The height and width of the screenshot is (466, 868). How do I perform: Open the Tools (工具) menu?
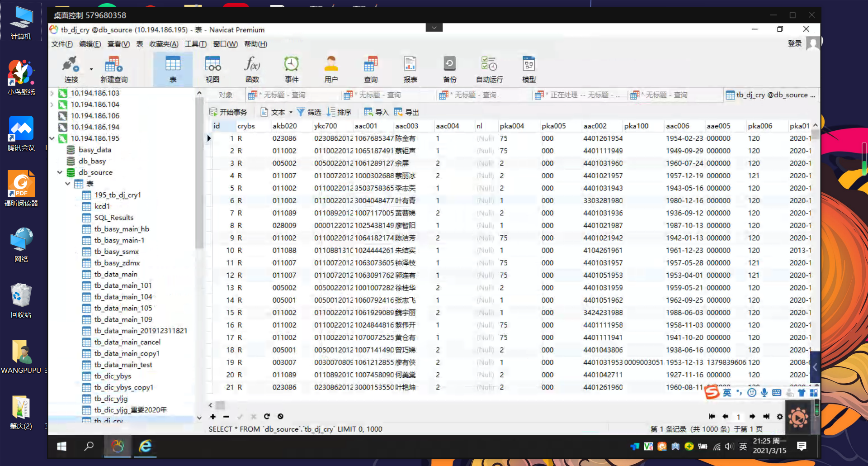[x=196, y=44]
